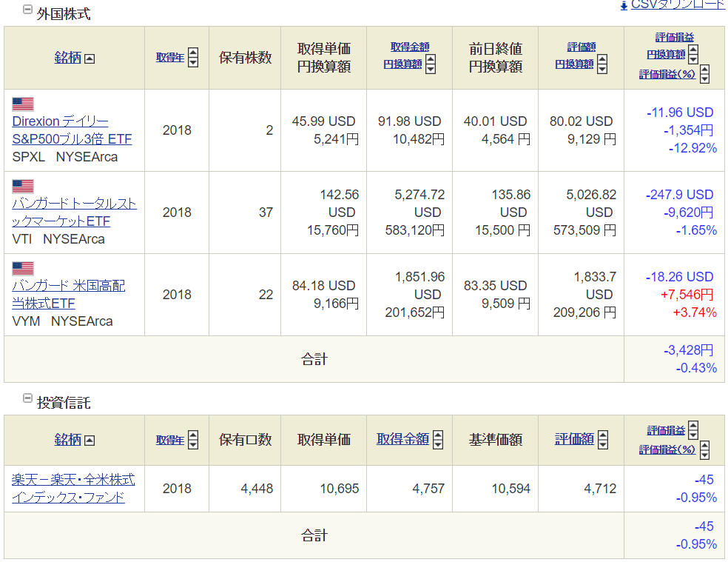Click the +7,546円 gain value
Image resolution: width=728 pixels, height=562 pixels.
[687, 295]
